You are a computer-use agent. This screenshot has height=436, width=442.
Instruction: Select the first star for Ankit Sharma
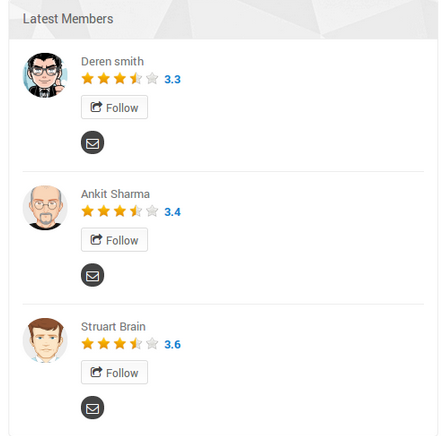(88, 211)
